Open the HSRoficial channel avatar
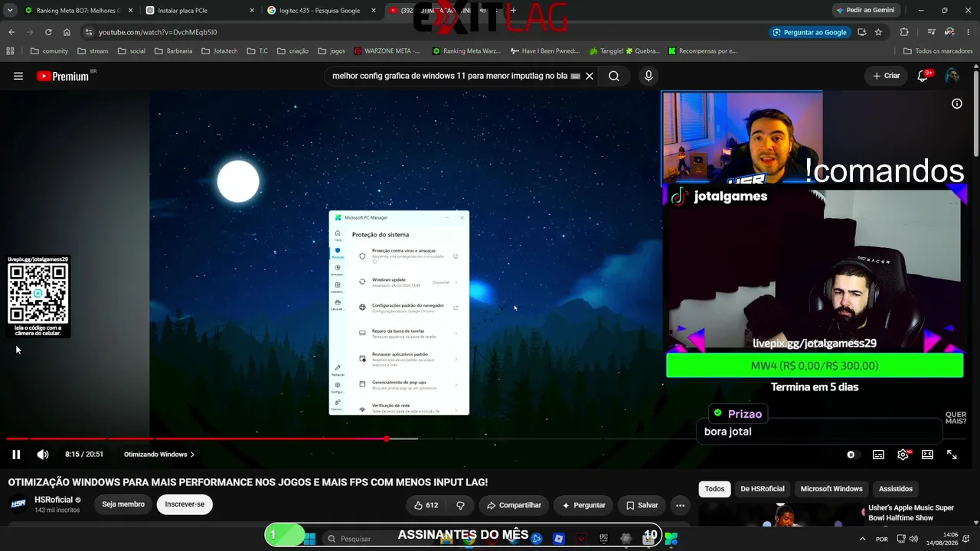The image size is (980, 551). point(18,504)
